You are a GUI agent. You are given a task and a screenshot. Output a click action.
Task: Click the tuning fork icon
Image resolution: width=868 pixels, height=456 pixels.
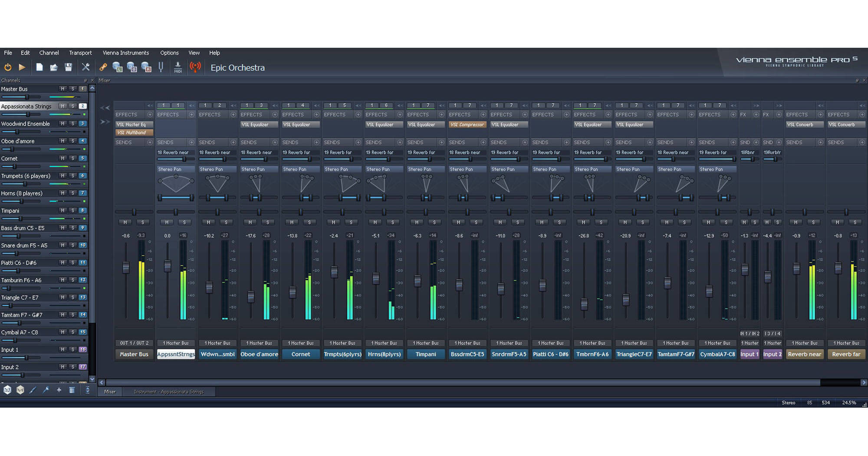[161, 67]
